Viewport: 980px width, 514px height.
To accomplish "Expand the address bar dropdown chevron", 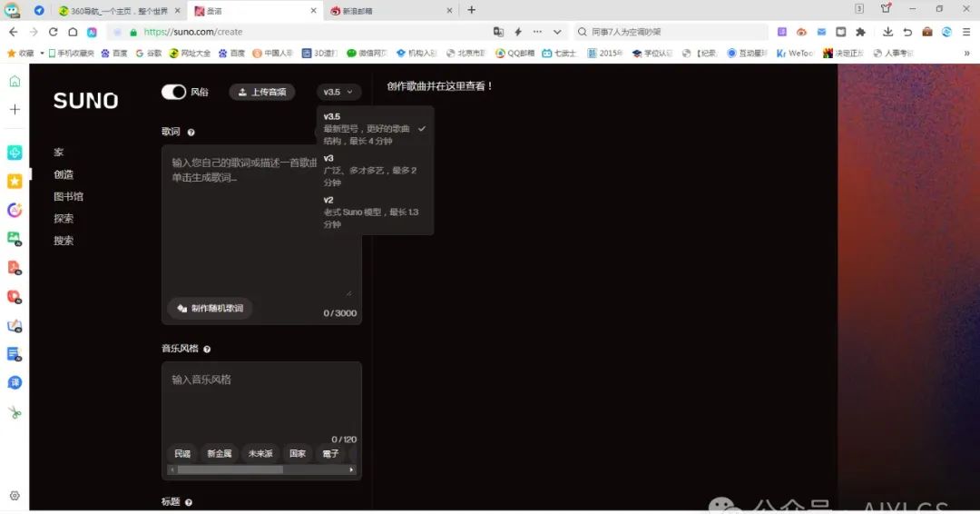I will [x=557, y=32].
